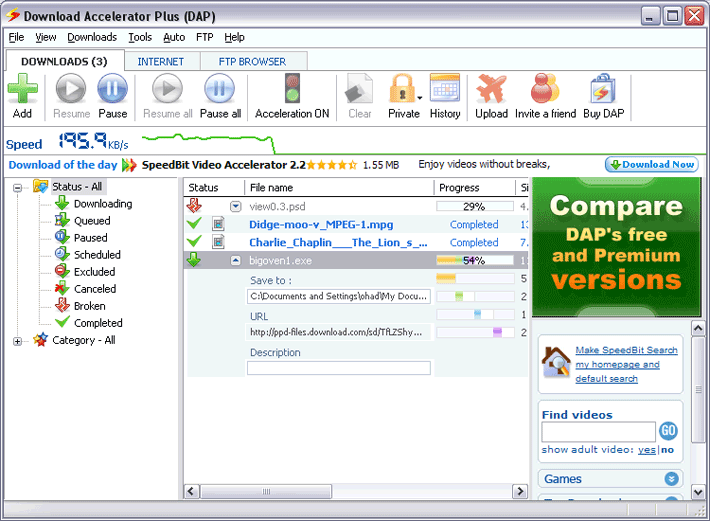This screenshot has height=521, width=710.
Task: Select the Completed status filter
Action: pos(98,323)
